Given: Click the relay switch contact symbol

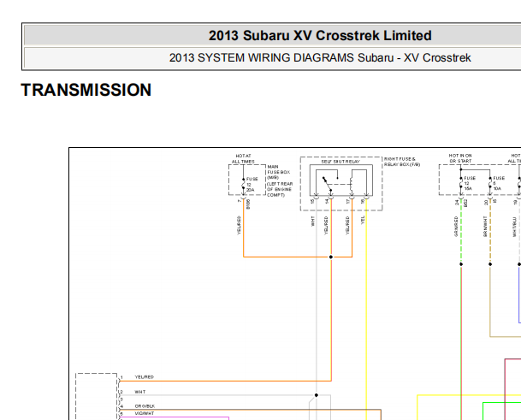Looking at the screenshot, I should [327, 185].
